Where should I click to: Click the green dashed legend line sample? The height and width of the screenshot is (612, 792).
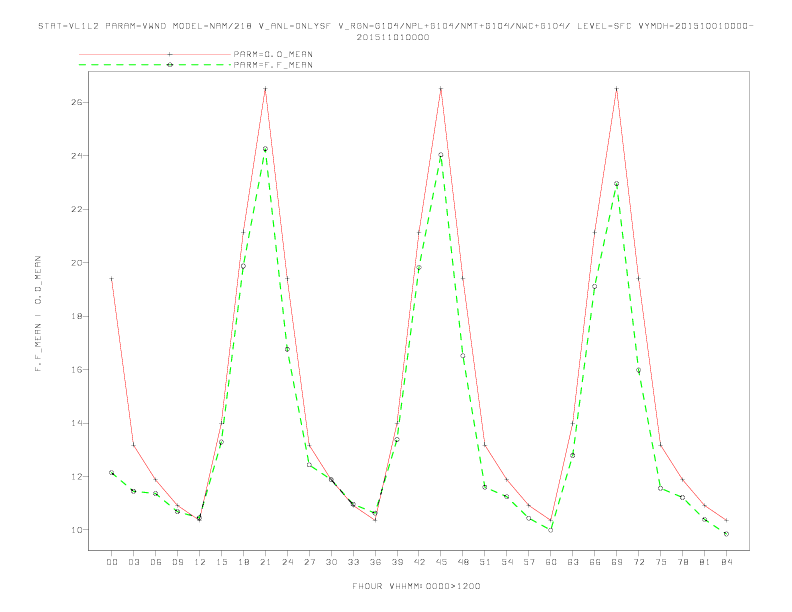pos(155,65)
